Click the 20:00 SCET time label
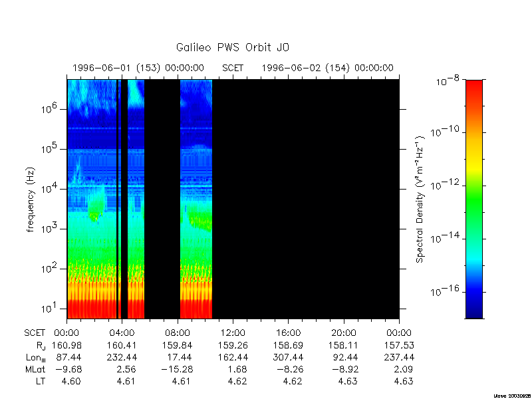Viewport: 532px width, 399px height. pyautogui.click(x=344, y=333)
